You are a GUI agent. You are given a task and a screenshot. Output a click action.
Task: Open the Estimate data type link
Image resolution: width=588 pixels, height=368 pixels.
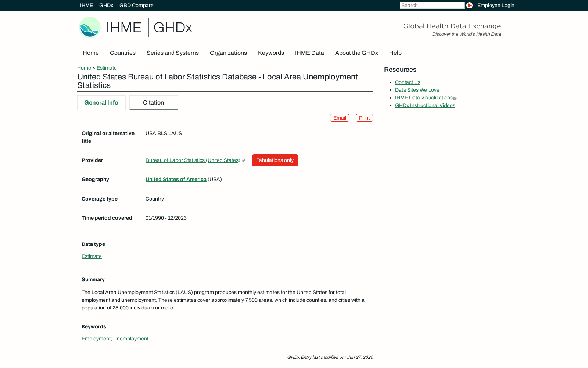pos(92,256)
